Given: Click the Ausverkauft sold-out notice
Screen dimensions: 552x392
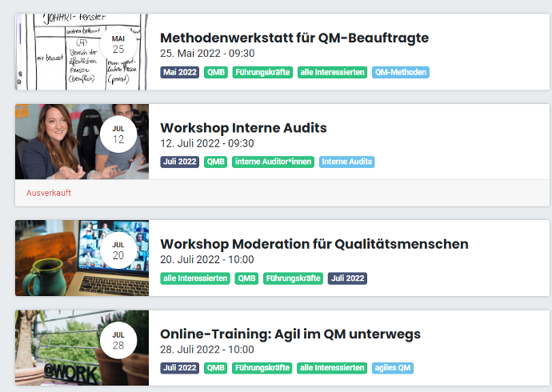Looking at the screenshot, I should point(49,193).
